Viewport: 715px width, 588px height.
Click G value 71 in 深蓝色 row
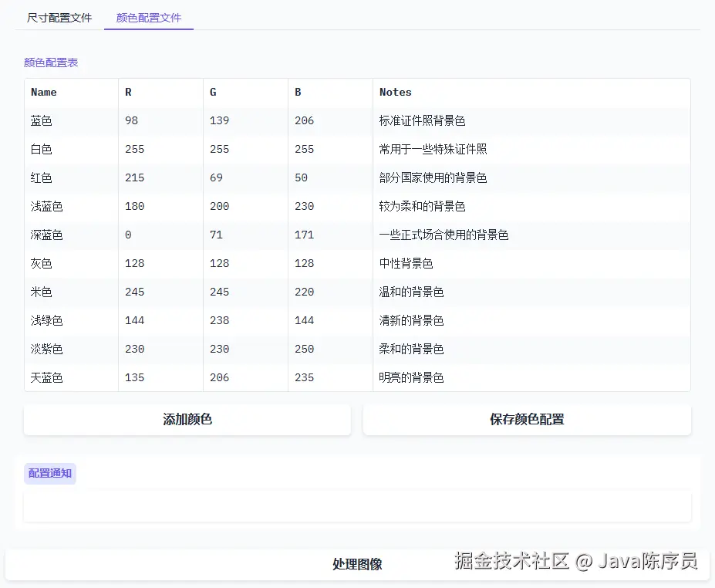[245, 235]
